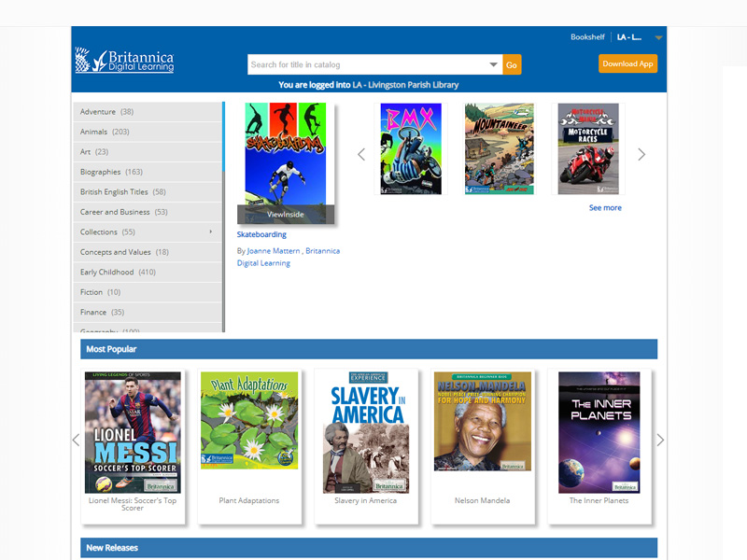The width and height of the screenshot is (747, 560).
Task: Browse Early Childhood (410) category
Action: click(148, 272)
